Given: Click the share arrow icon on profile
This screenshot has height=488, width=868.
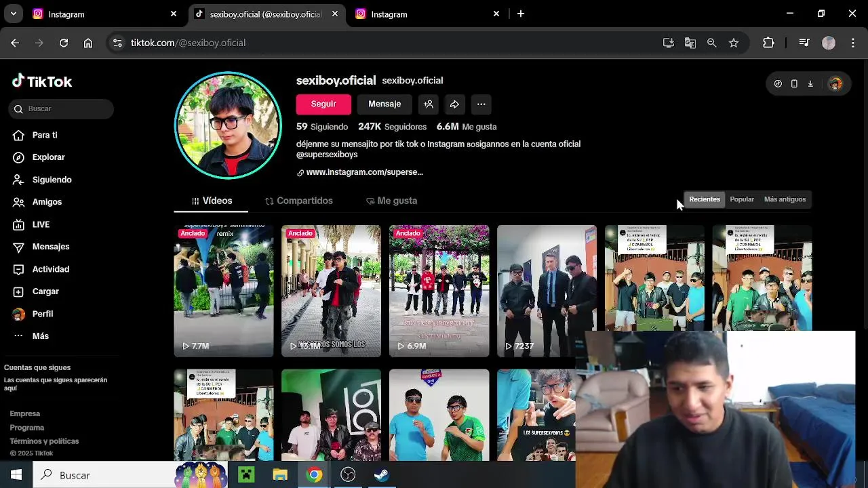Looking at the screenshot, I should click(x=454, y=104).
